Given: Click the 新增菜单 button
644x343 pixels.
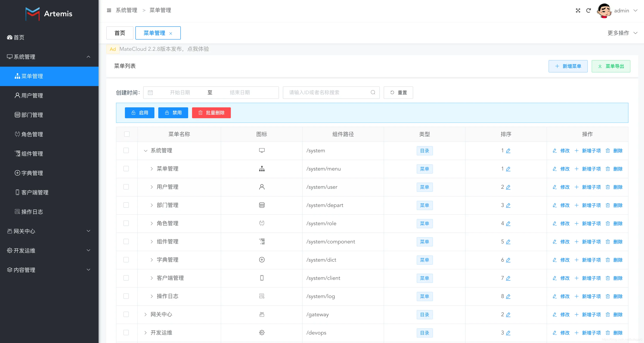Looking at the screenshot, I should pyautogui.click(x=568, y=66).
